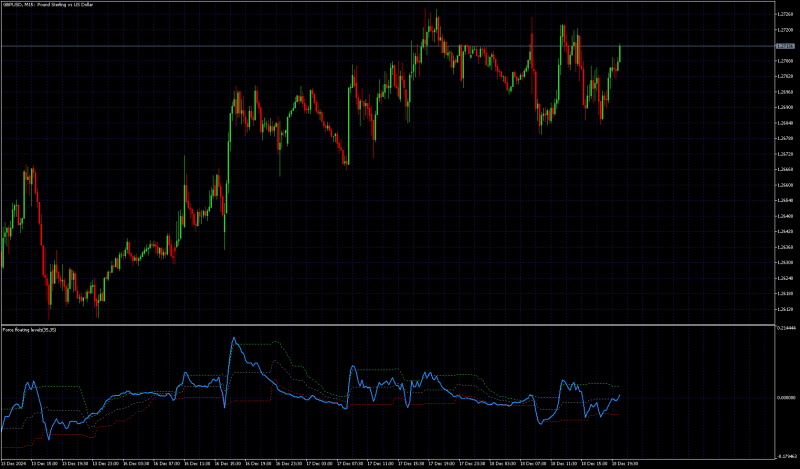This screenshot has height=469, width=800.
Task: Click the last green candlestick on the chart
Action: pos(620,53)
